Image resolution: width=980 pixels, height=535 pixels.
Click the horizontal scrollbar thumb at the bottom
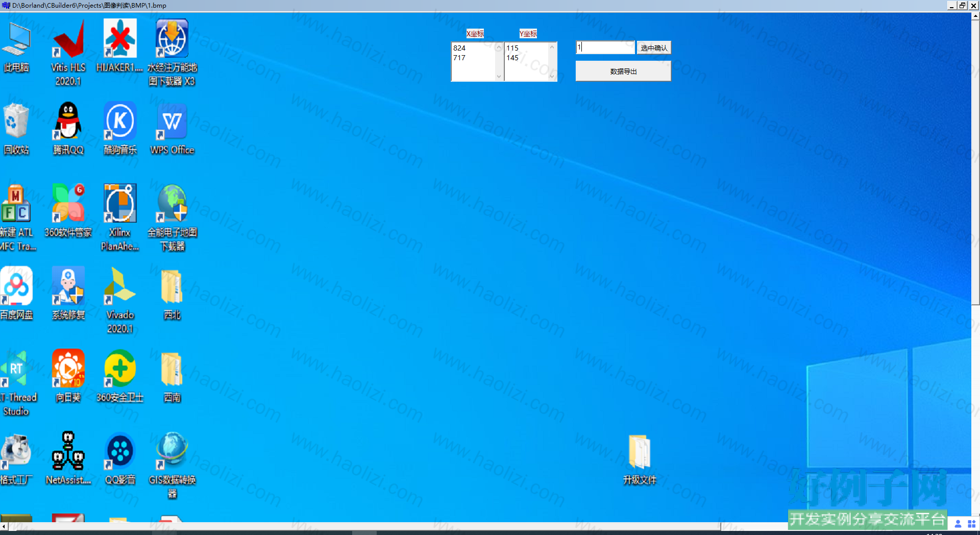(x=364, y=526)
